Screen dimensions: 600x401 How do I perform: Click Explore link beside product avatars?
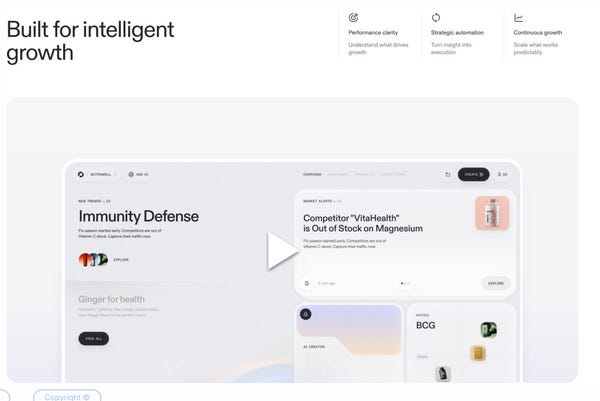(x=121, y=260)
